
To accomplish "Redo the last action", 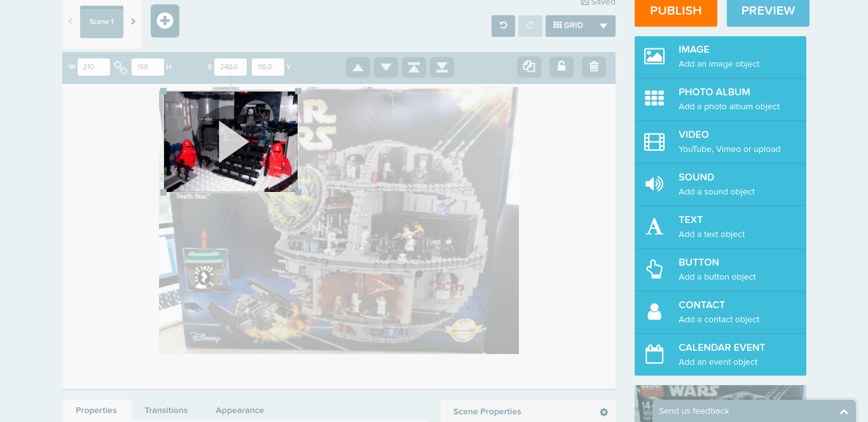I will (x=530, y=26).
